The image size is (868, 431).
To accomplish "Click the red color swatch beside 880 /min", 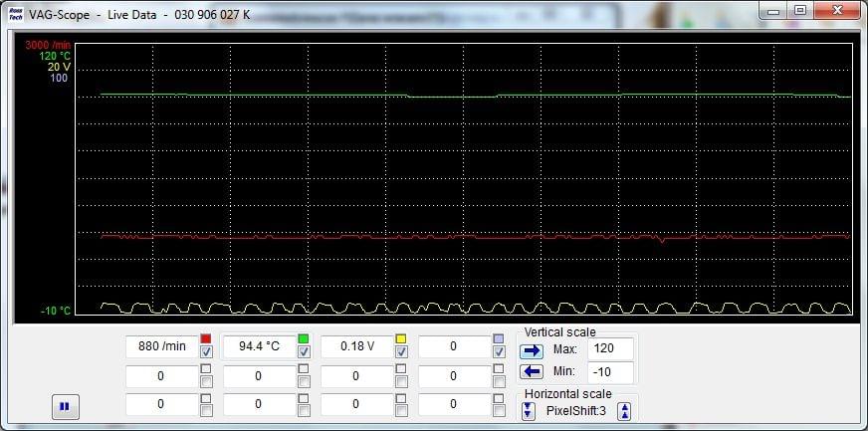I will (205, 338).
